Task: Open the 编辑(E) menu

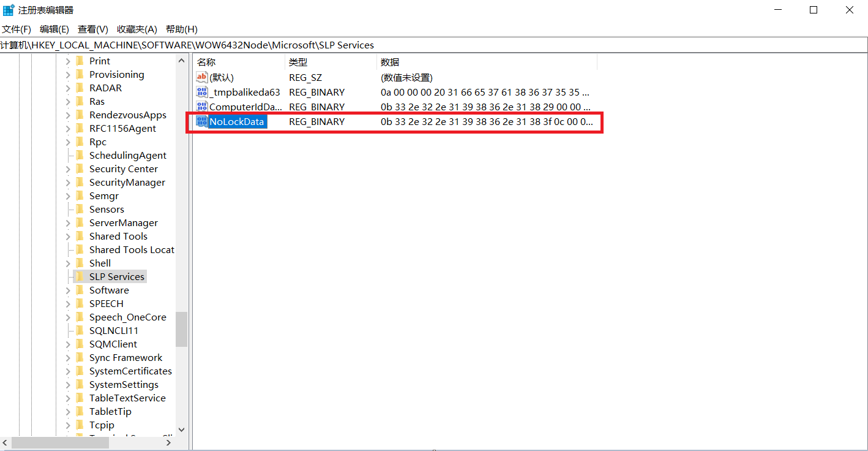Action: point(54,29)
